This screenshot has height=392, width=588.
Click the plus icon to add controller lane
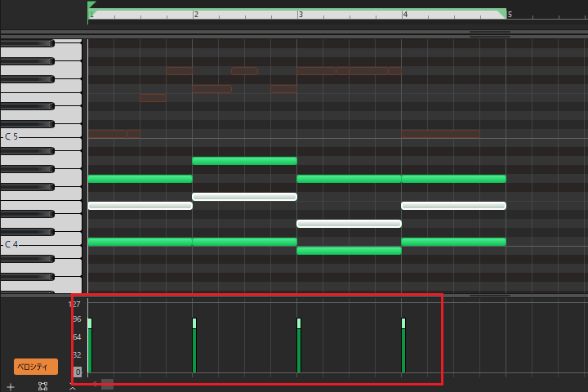pos(11,386)
